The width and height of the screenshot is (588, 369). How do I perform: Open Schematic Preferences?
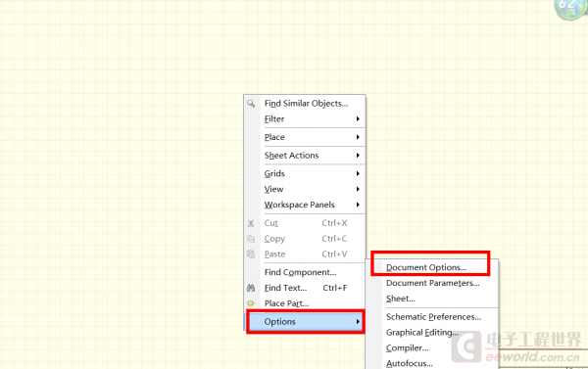[x=432, y=317]
